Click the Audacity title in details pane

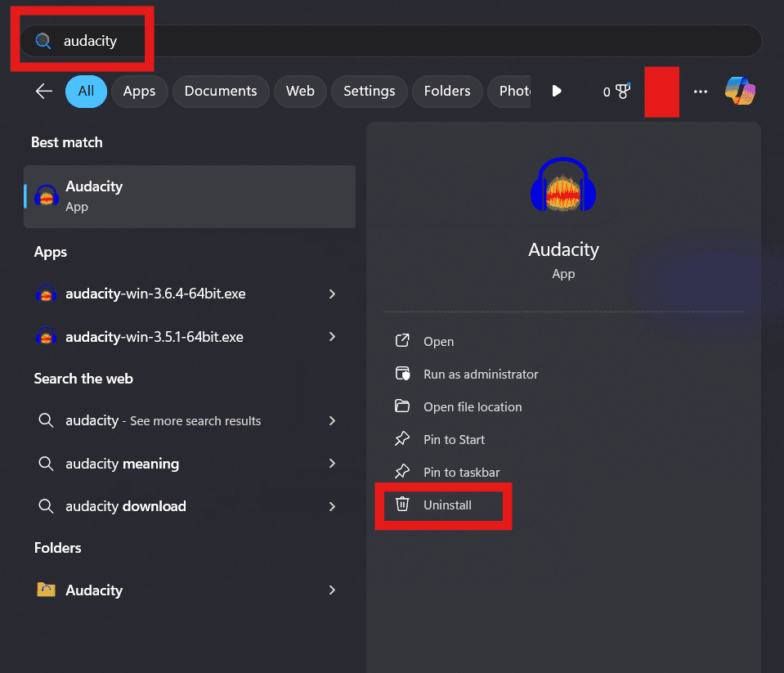point(563,249)
